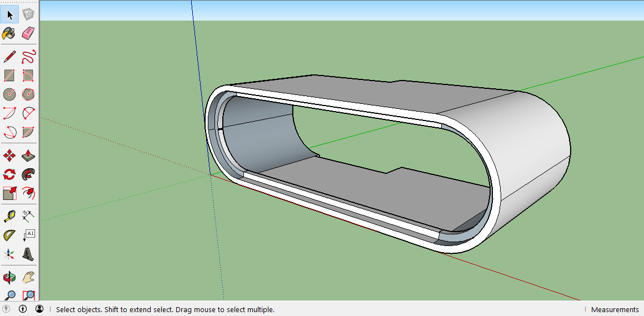The height and width of the screenshot is (316, 644).
Task: Click the Measurements box label
Action: click(615, 309)
